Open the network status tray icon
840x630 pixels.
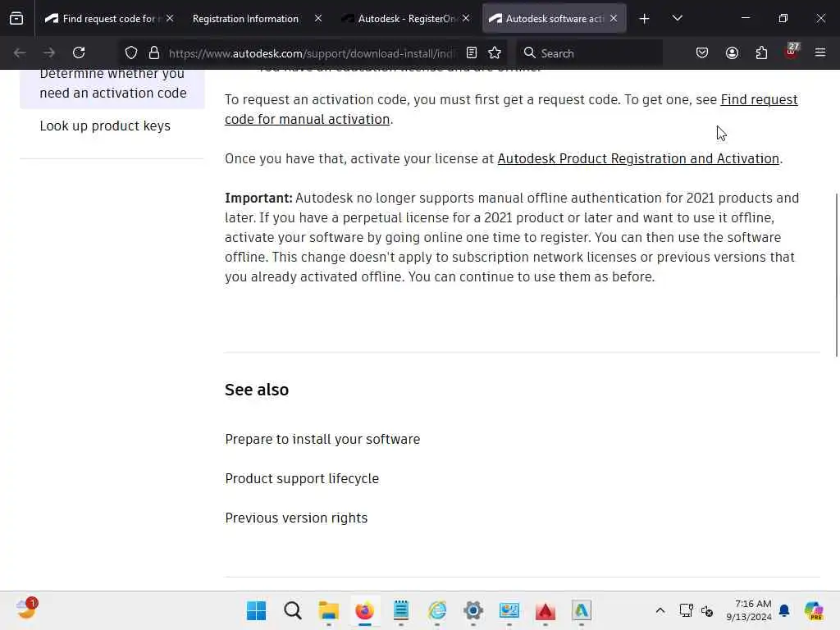point(687,610)
